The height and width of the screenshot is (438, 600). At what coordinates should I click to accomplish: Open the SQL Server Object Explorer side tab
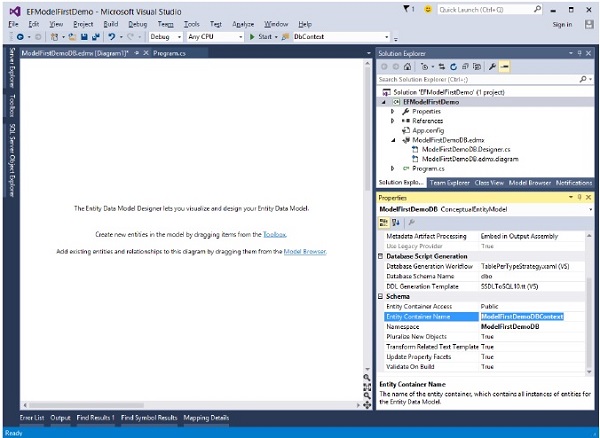pyautogui.click(x=12, y=160)
